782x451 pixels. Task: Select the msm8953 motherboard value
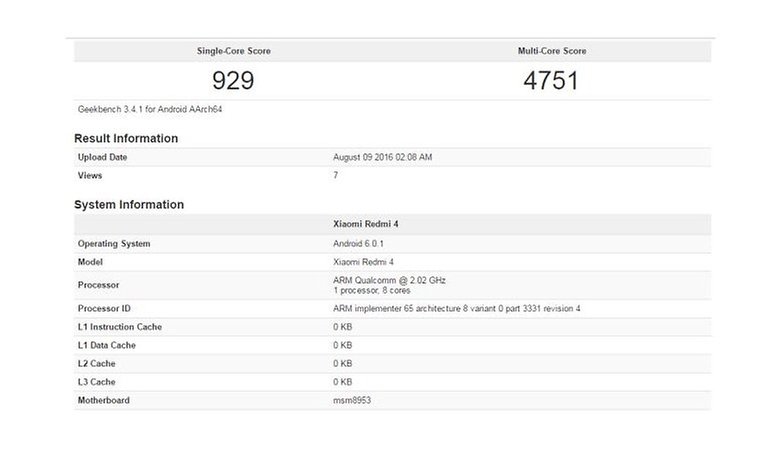coord(352,401)
